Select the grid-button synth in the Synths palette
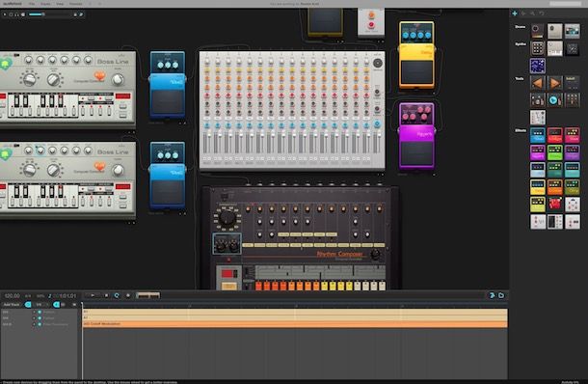The width and height of the screenshot is (588, 384). coord(537,48)
